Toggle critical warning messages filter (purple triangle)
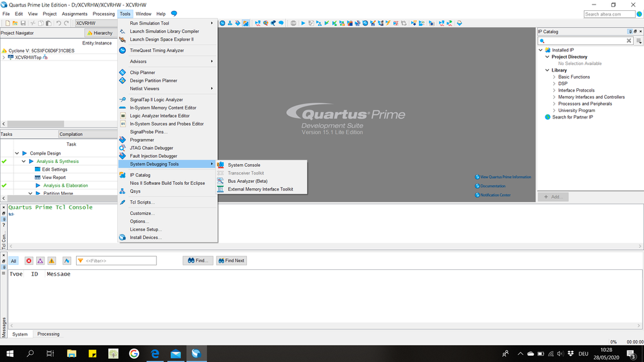The image size is (644, 362). coord(40,261)
